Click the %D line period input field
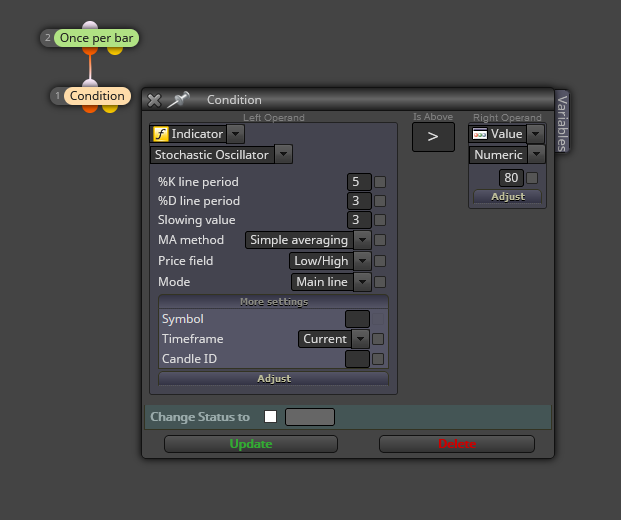This screenshot has height=520, width=621. tap(359, 201)
